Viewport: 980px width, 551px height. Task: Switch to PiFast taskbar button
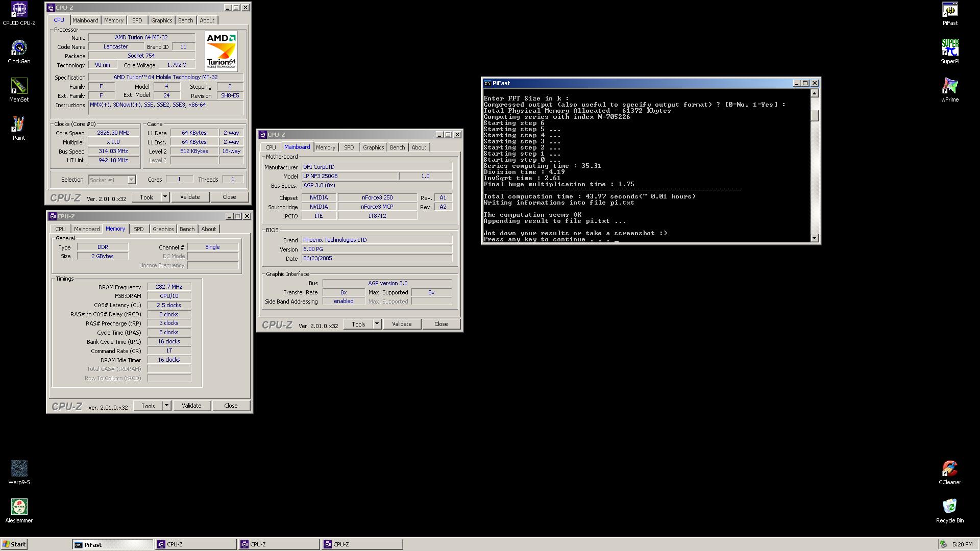pyautogui.click(x=112, y=544)
